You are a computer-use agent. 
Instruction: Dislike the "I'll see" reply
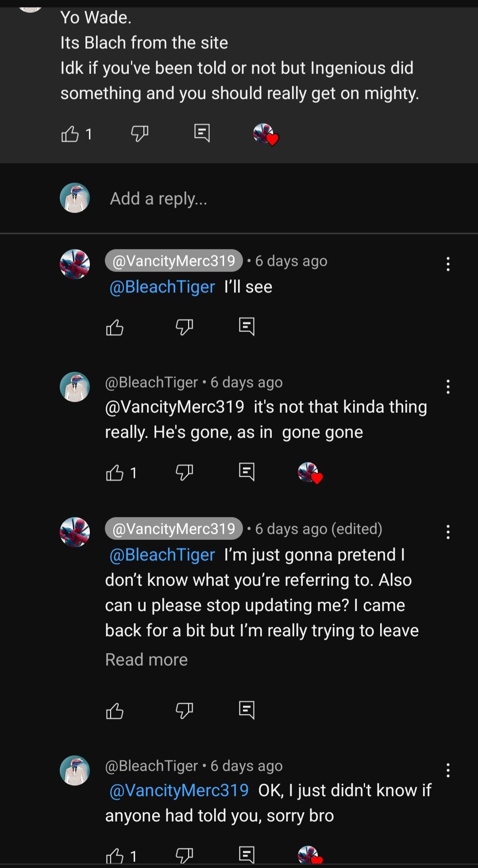184,327
